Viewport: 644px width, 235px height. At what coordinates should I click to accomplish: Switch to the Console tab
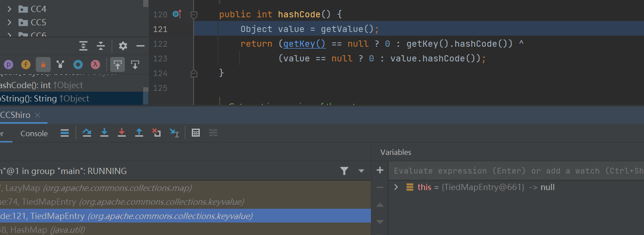click(34, 134)
